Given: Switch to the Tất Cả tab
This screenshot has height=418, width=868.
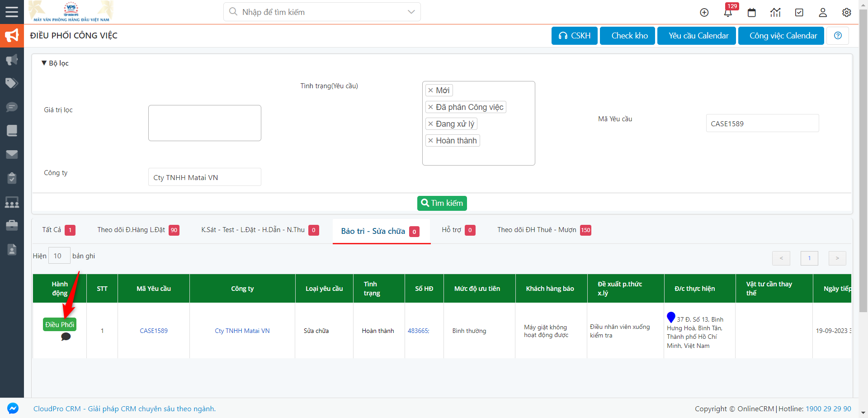Looking at the screenshot, I should tap(58, 230).
